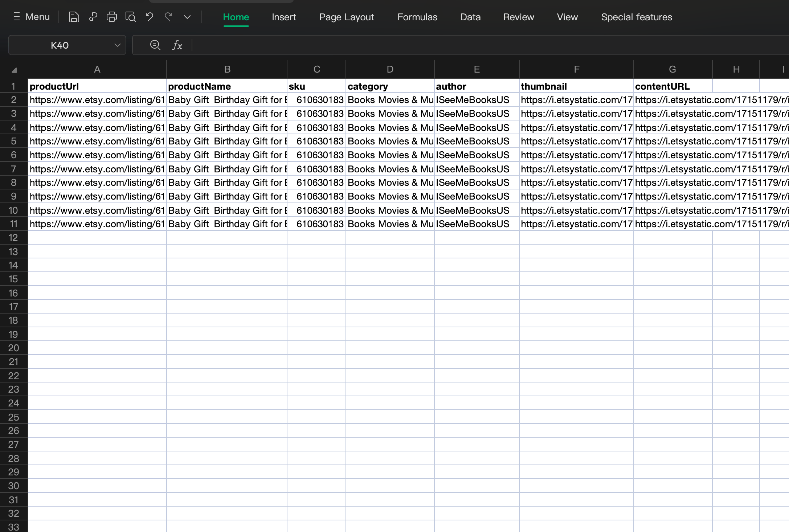Click the fx insert function icon
Screen dimensions: 789x532
coord(177,45)
